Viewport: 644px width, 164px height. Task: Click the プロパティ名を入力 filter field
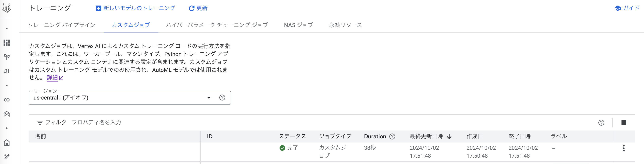coord(97,122)
